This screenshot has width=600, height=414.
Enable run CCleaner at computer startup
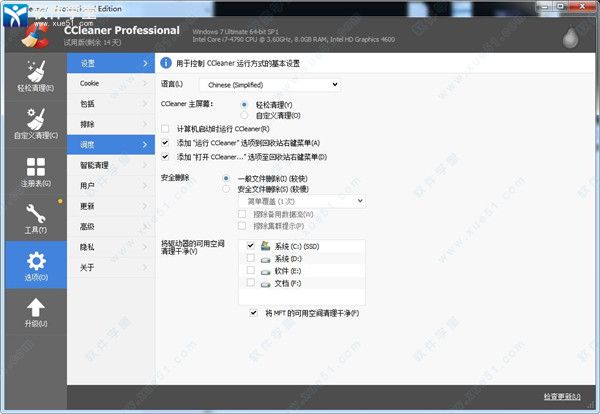165,129
